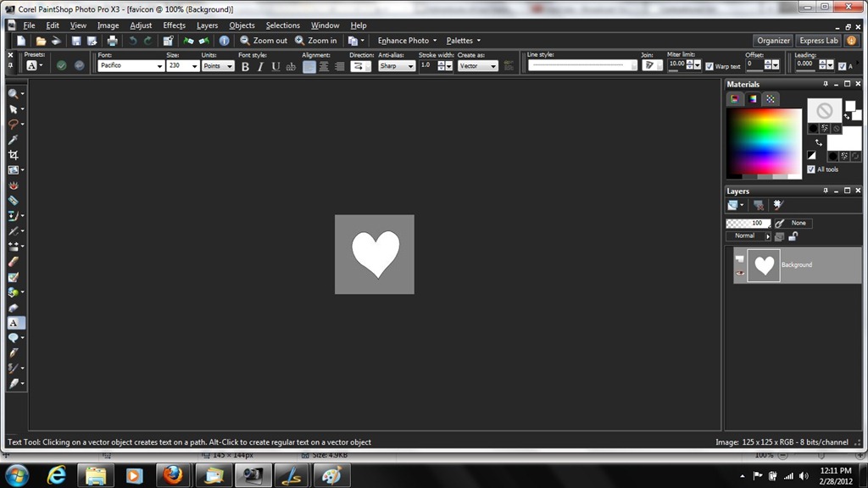Open the Anti-alias dropdown showing Sharp

(x=397, y=66)
